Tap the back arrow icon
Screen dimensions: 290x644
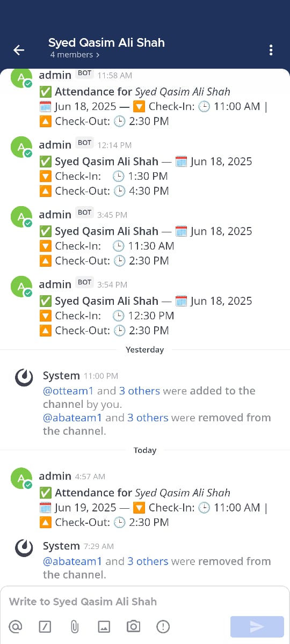pos(19,50)
